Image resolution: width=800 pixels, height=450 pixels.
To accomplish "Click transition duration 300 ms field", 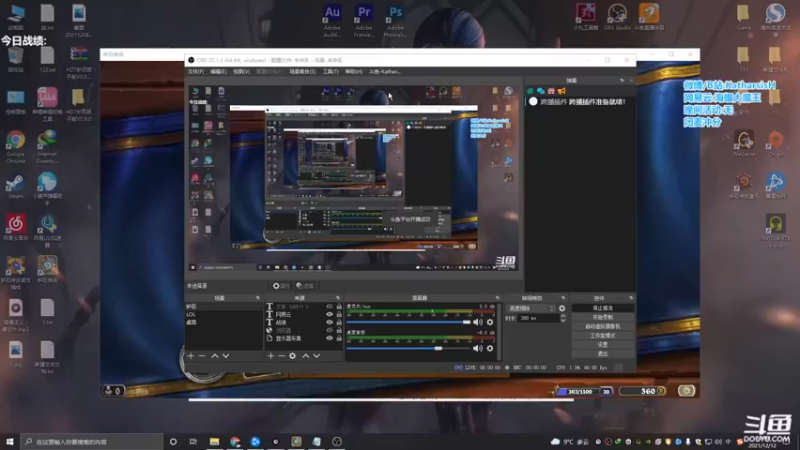I will click(x=538, y=318).
